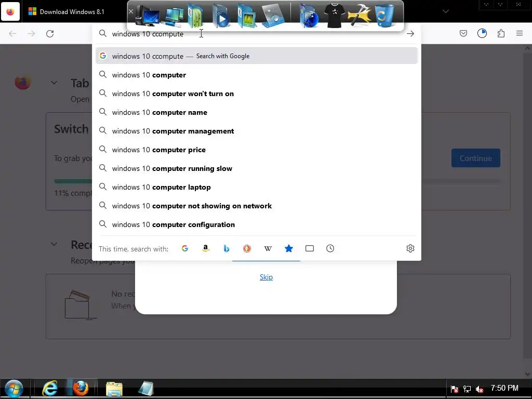
Task: Switch to the Download Windows 8.1 tab
Action: pyautogui.click(x=72, y=11)
